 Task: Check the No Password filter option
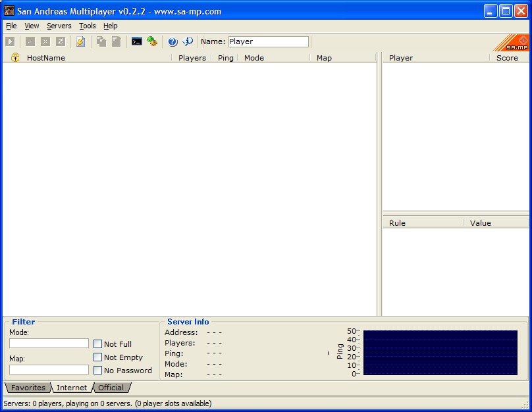pos(97,371)
